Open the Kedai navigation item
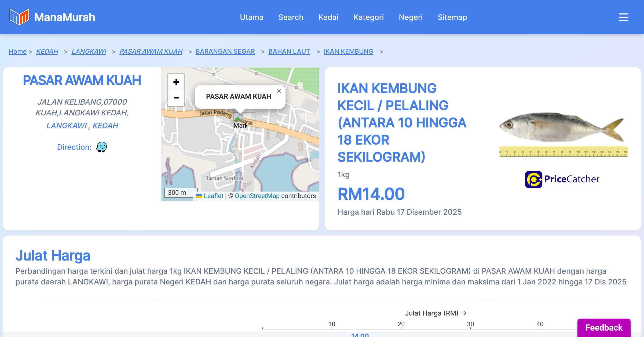644x337 pixels. coord(328,17)
